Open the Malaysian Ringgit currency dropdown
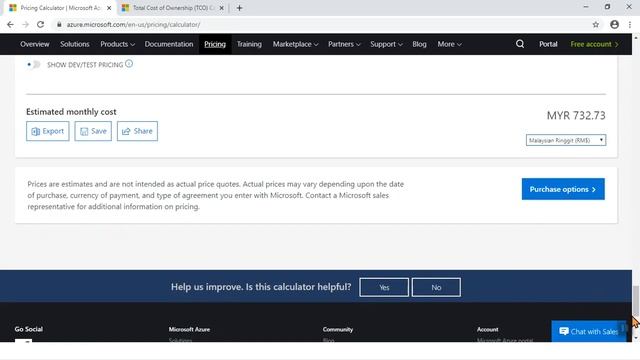640x360 pixels. point(566,140)
